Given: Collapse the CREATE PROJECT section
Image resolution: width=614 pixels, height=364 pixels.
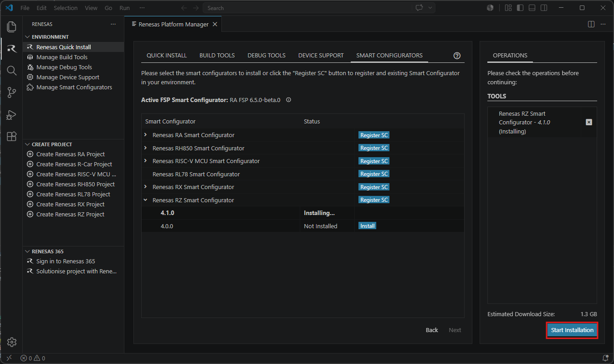Looking at the screenshot, I should [27, 144].
